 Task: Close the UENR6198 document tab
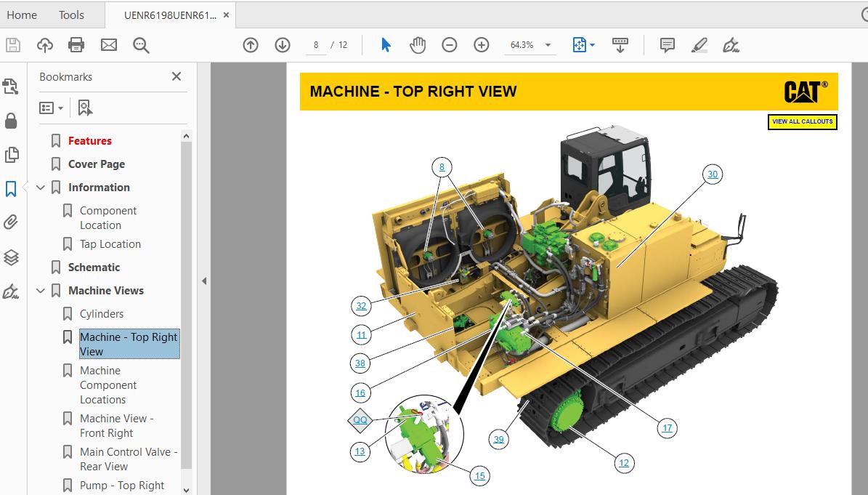226,15
